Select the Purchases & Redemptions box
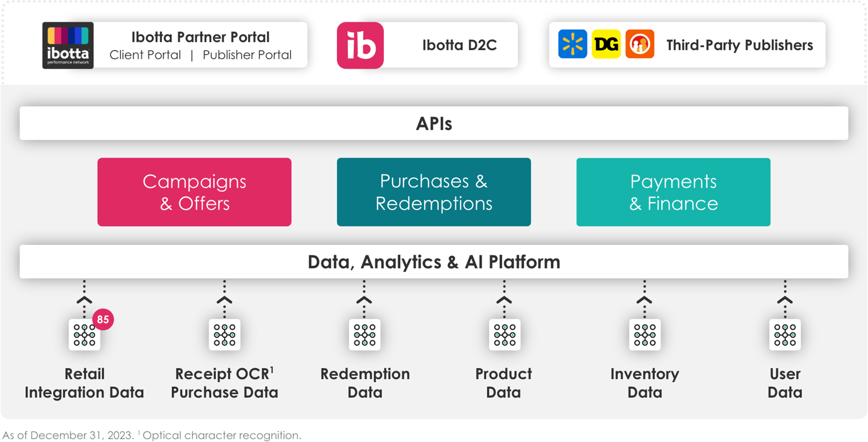This screenshot has width=868, height=442. 434,192
